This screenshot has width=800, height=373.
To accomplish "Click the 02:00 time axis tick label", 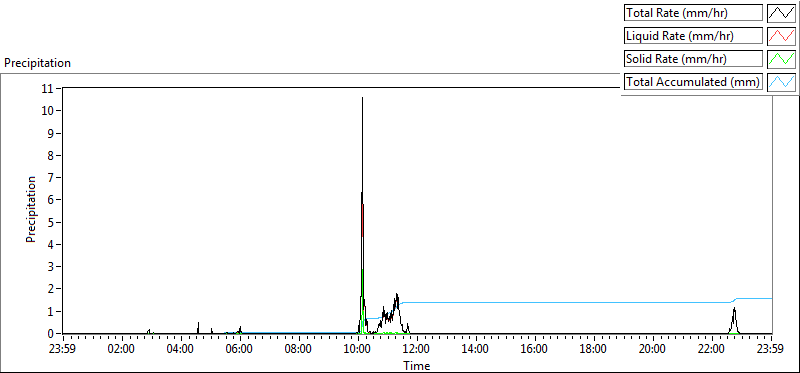I will point(122,350).
